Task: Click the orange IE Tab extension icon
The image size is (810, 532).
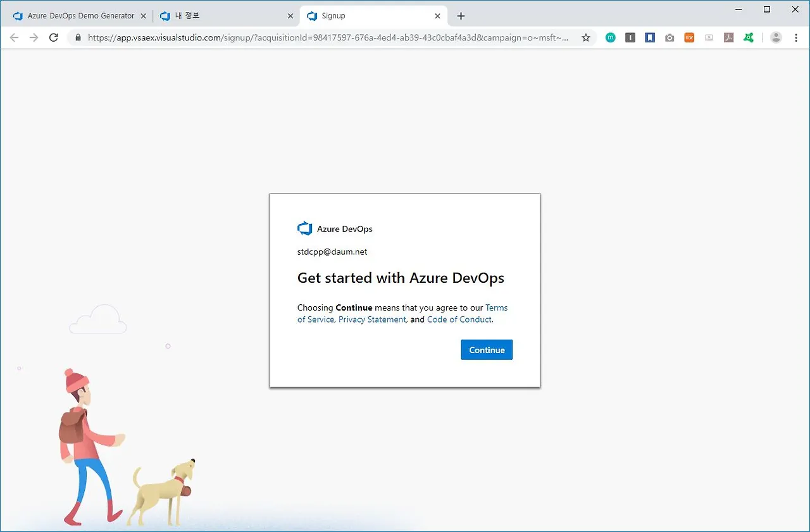Action: click(x=689, y=37)
